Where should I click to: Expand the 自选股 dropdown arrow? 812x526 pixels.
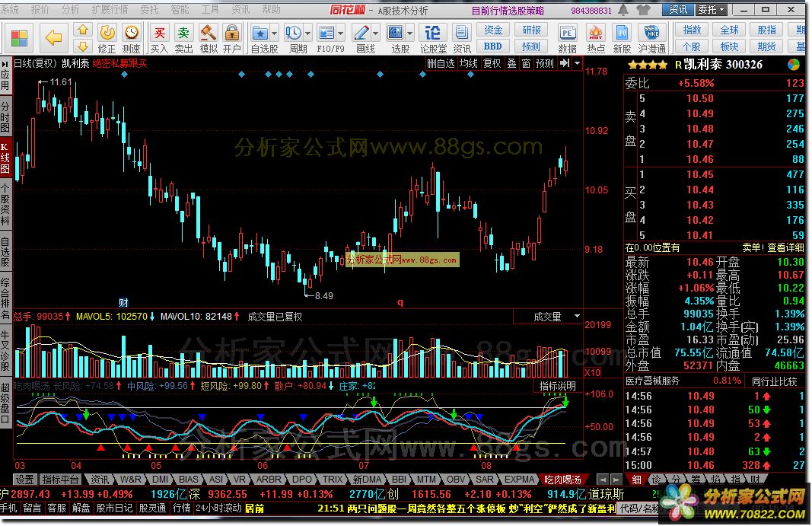[275, 33]
